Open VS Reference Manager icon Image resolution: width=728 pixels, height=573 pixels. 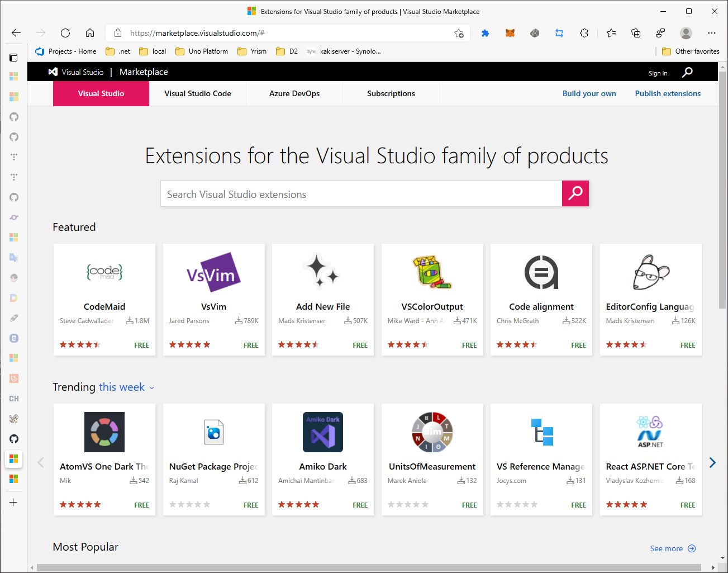coord(541,432)
